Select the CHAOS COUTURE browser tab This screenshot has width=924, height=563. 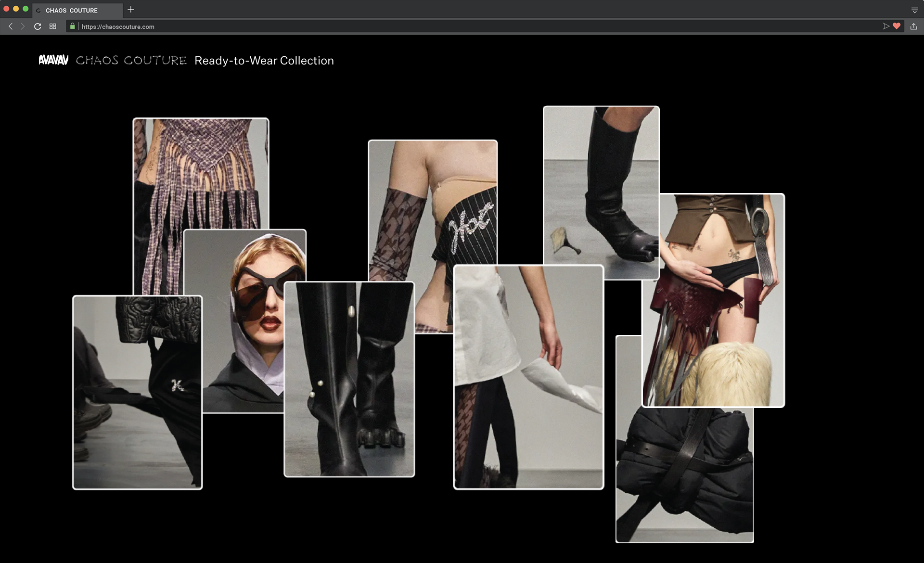point(72,10)
